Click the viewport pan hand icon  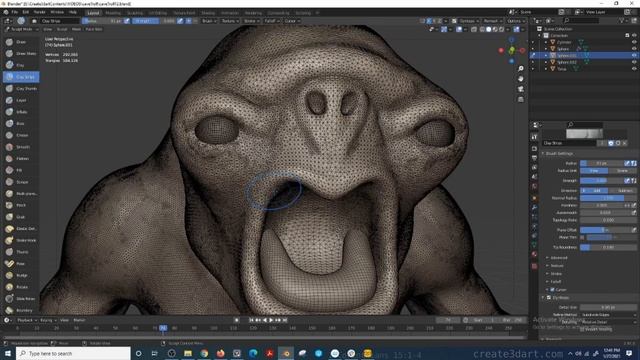pos(521,79)
